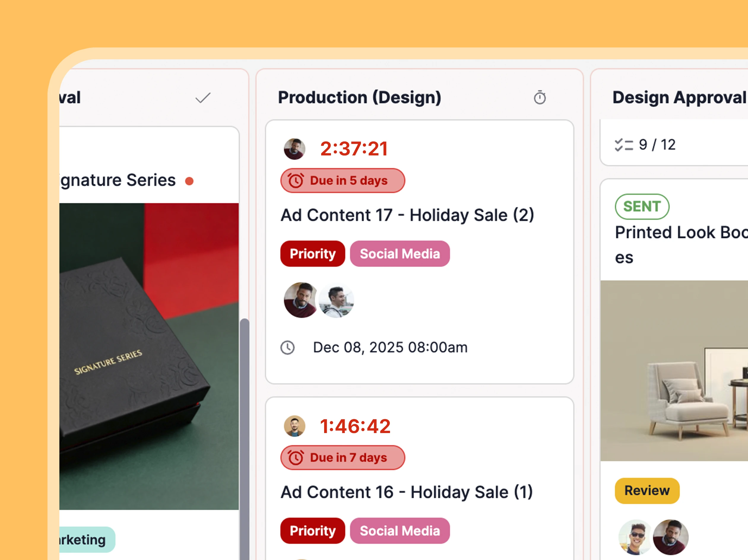Click the checklist icon beside 9 / 12

pyautogui.click(x=623, y=145)
